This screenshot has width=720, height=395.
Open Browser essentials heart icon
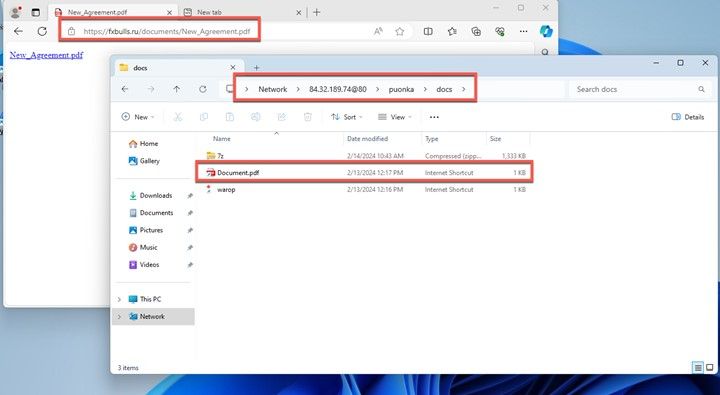pos(500,31)
